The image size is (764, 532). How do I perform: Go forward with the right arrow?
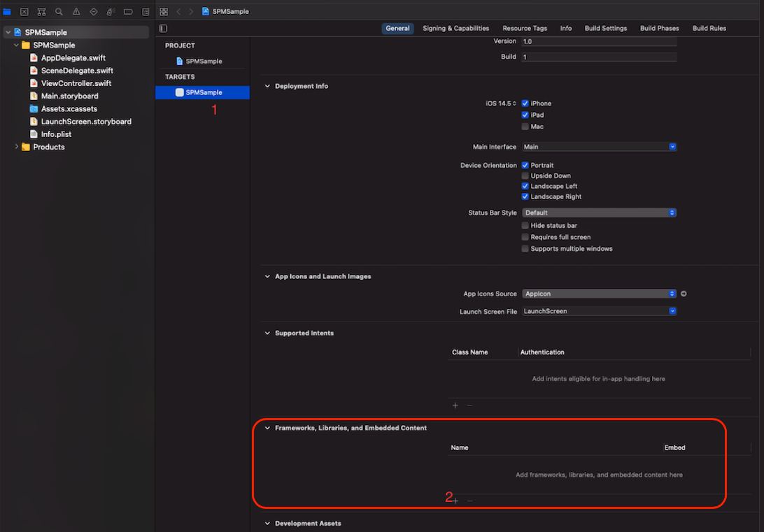click(x=191, y=12)
